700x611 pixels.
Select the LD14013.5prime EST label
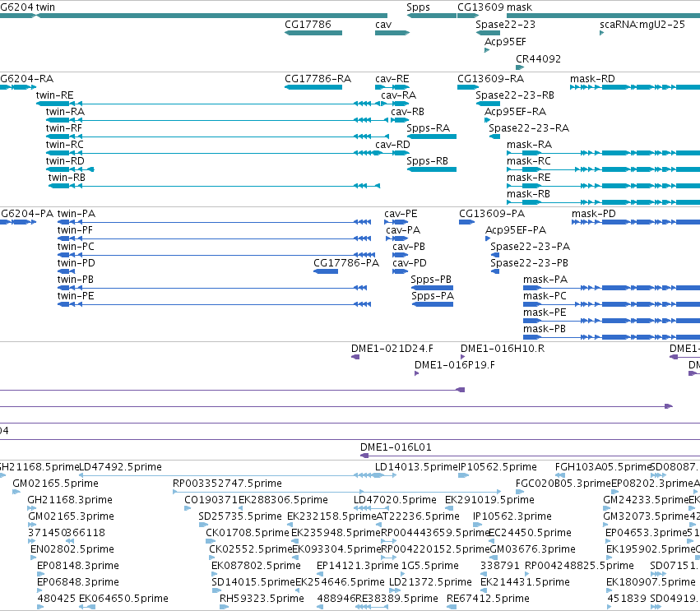pos(416,467)
